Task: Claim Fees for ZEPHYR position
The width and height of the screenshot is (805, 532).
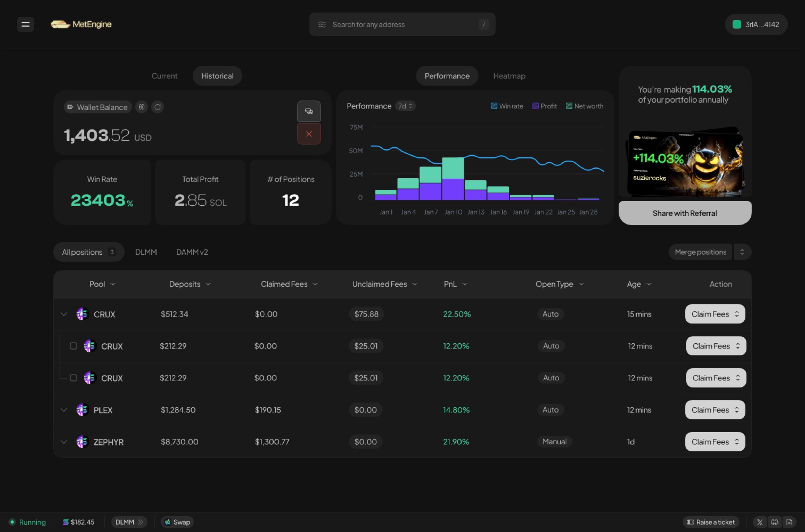Action: pyautogui.click(x=715, y=441)
